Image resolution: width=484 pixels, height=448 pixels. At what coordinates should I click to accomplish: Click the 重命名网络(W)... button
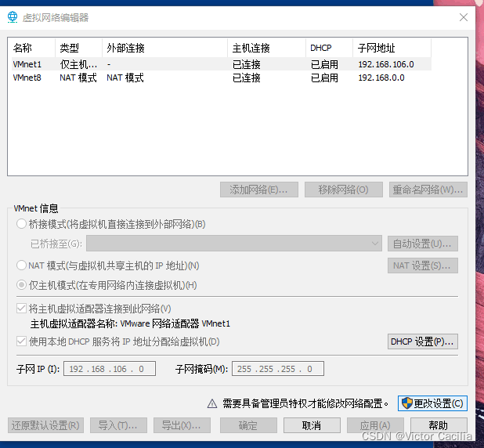pyautogui.click(x=428, y=190)
